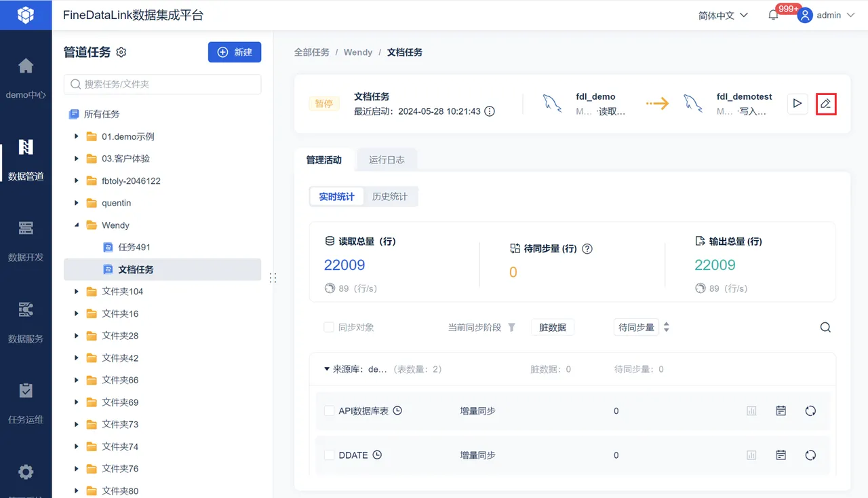Open 任务运维 in the sidebar
This screenshot has height=498, width=868.
point(26,403)
